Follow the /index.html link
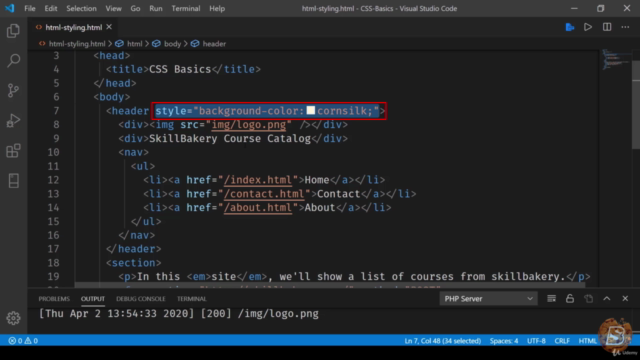The height and width of the screenshot is (360, 640). 258,180
